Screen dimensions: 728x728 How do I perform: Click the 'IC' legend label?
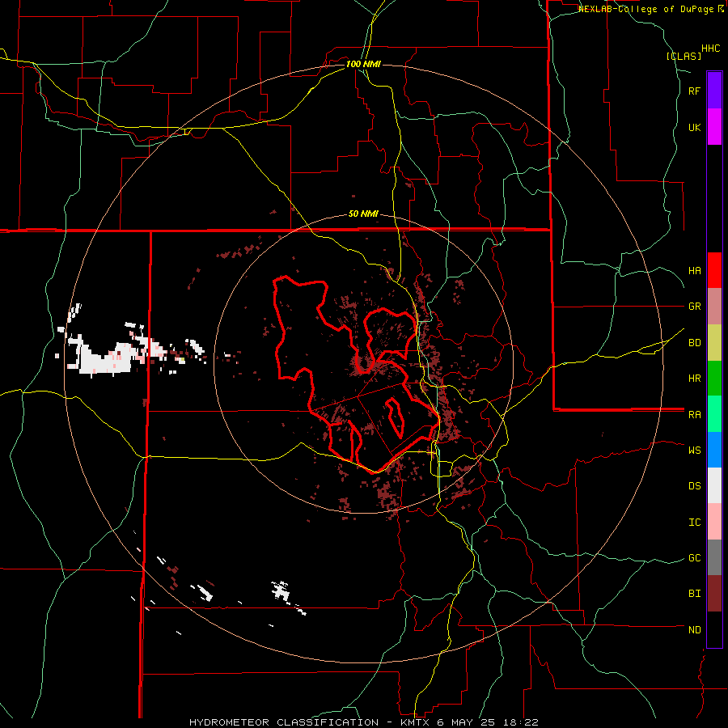(695, 523)
